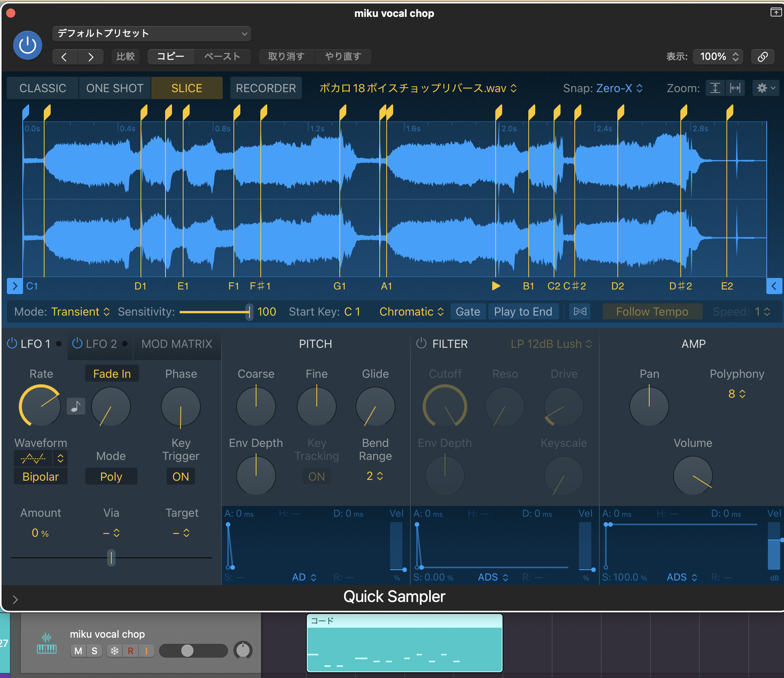Switch to CLASSIC mode tab

[x=43, y=88]
